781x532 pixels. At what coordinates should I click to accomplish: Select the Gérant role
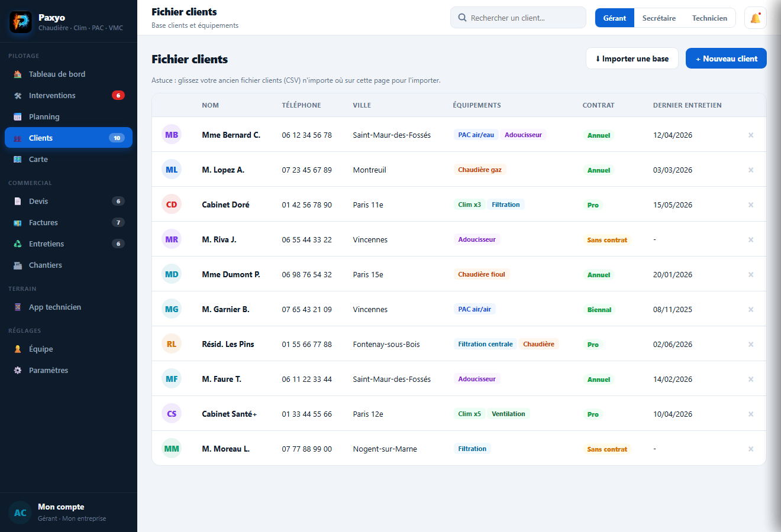[615, 18]
